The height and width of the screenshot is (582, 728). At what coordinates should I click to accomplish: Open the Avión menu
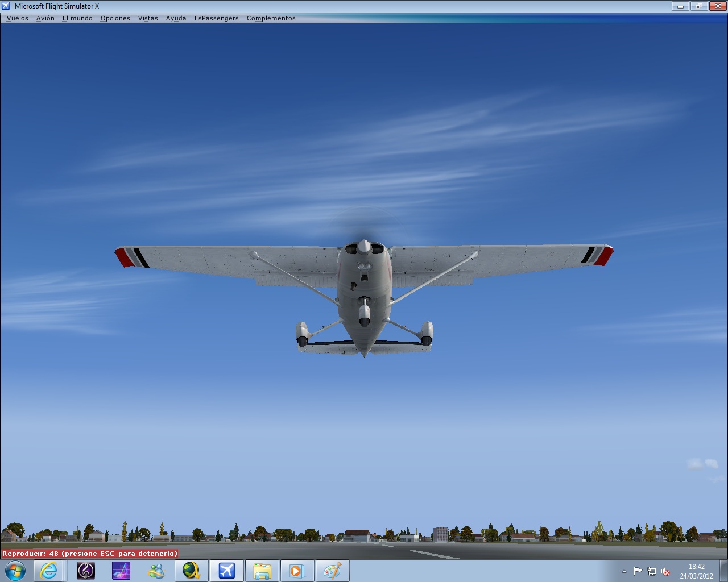tap(45, 18)
